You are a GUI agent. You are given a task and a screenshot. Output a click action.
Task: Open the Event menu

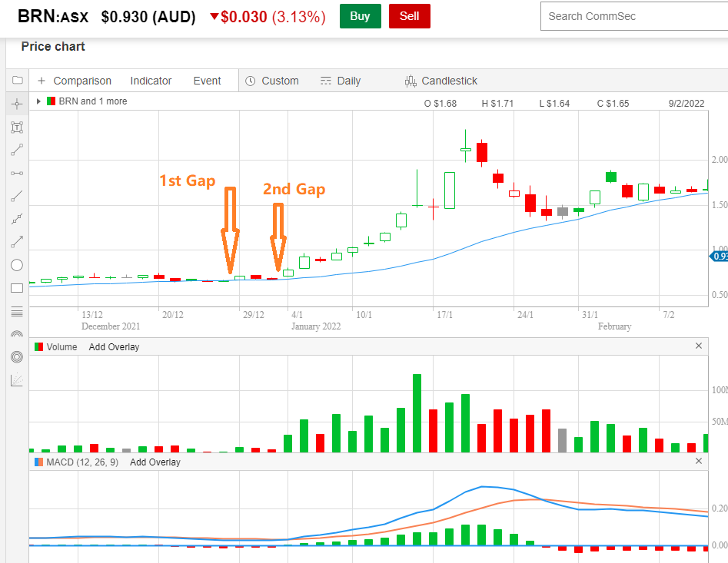207,81
